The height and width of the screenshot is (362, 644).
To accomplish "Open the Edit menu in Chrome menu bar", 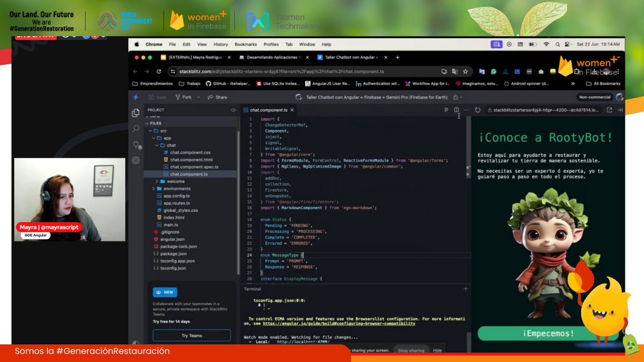I will click(x=186, y=45).
